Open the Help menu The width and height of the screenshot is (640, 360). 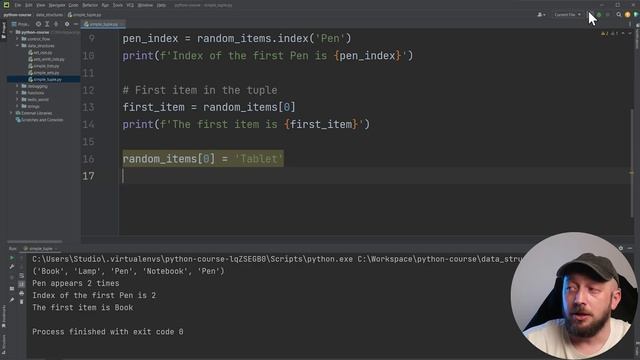(x=162, y=5)
